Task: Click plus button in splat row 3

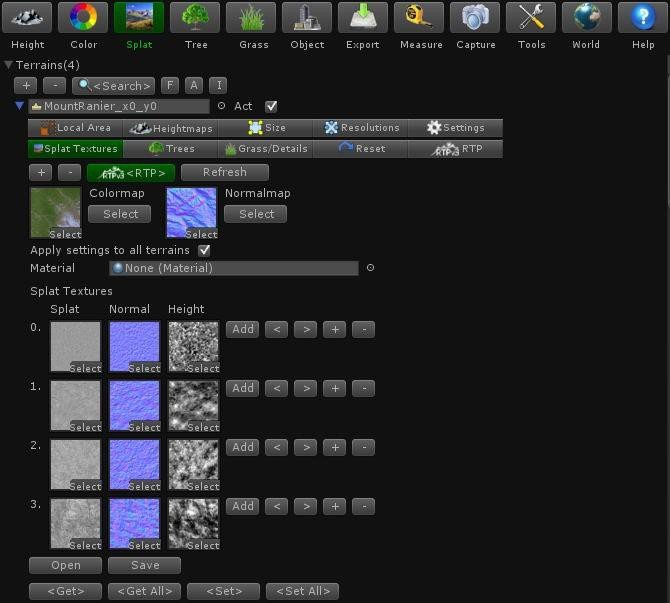Action: pos(335,506)
